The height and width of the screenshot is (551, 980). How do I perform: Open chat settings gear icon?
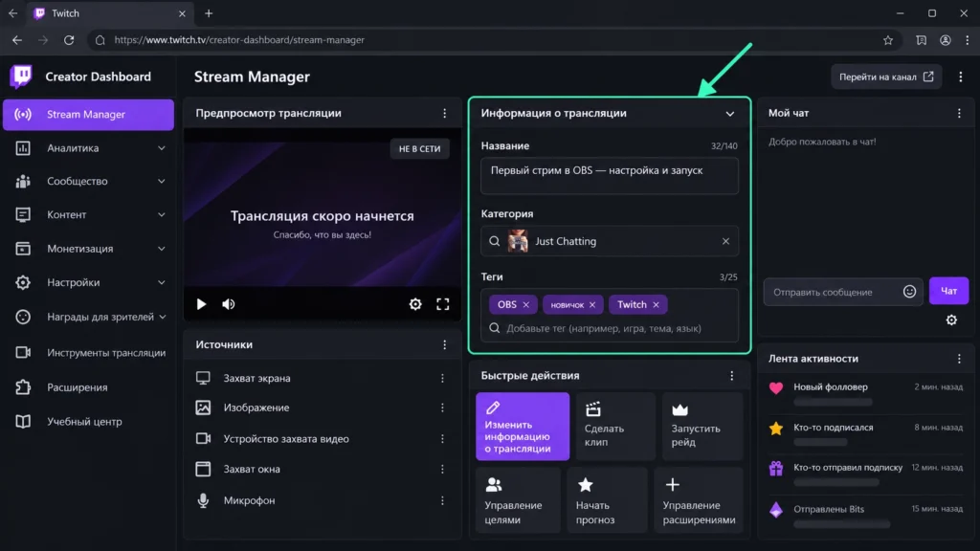[x=951, y=320]
